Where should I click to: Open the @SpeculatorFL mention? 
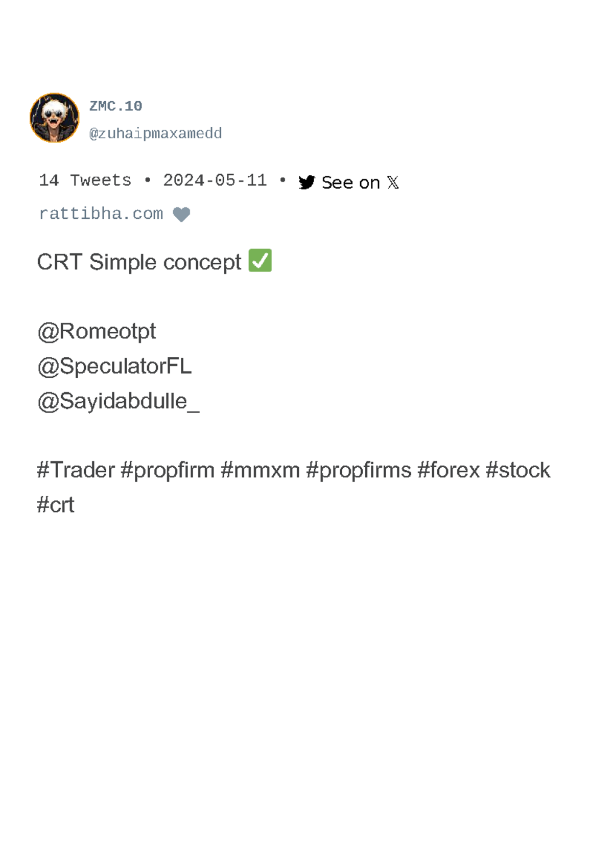(x=114, y=366)
